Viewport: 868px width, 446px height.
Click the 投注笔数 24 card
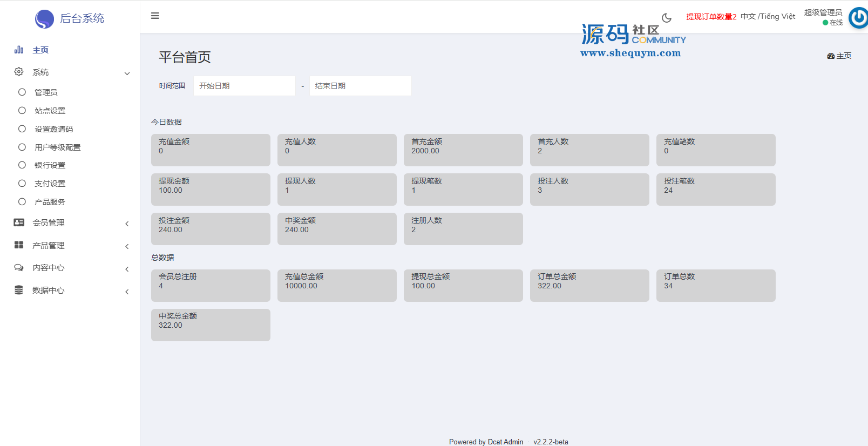tap(716, 190)
